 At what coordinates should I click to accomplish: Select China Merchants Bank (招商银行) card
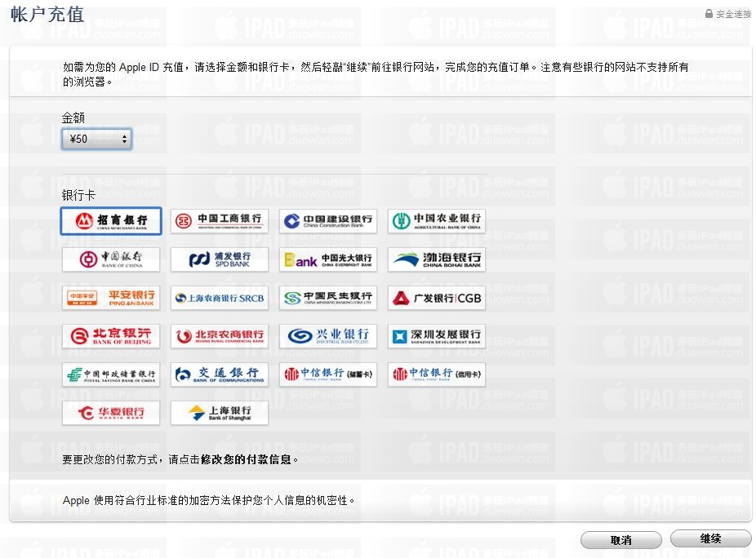click(x=111, y=221)
